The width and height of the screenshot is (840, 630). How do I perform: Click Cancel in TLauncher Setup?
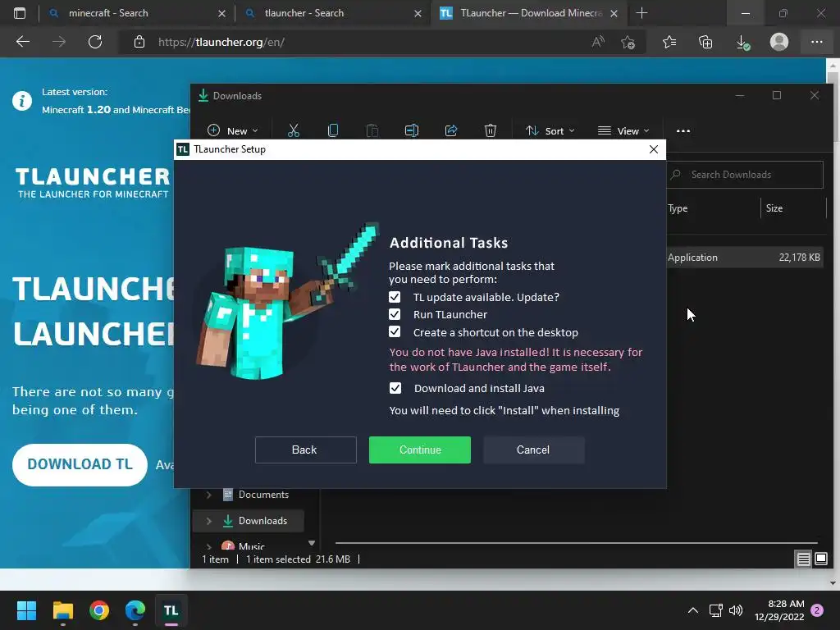click(533, 450)
